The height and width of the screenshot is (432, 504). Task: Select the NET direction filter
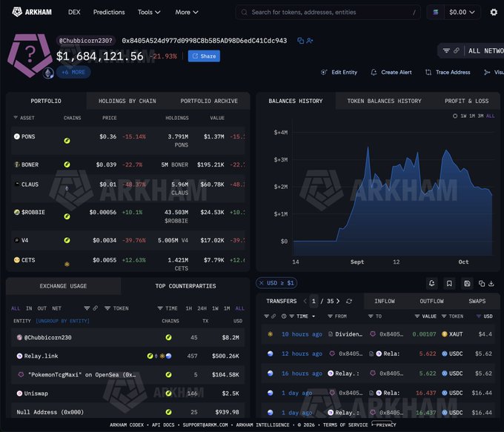(56, 308)
